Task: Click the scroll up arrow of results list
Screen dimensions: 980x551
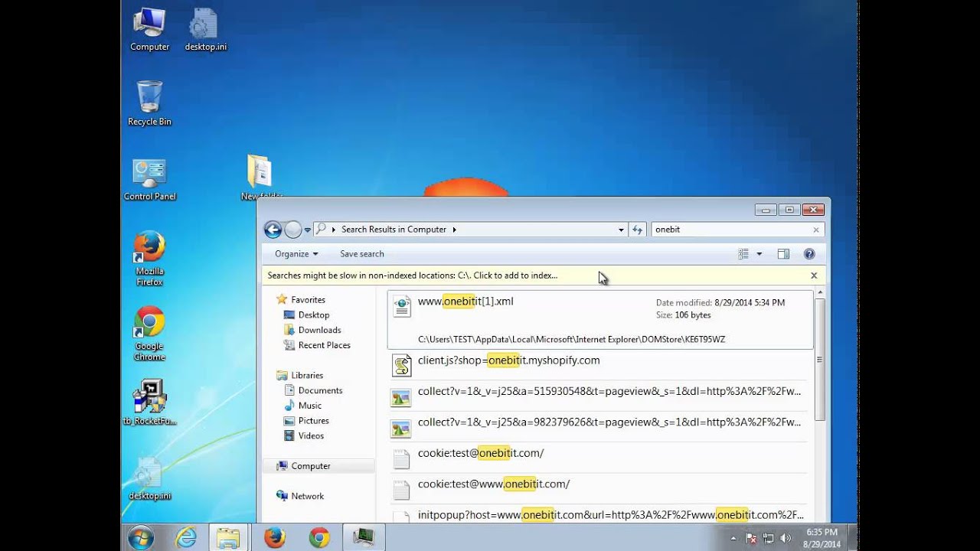Action: click(x=820, y=293)
